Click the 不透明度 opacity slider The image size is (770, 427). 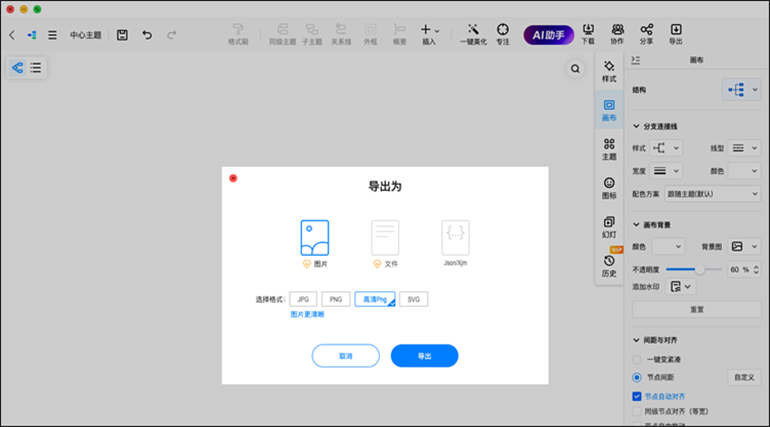point(696,270)
